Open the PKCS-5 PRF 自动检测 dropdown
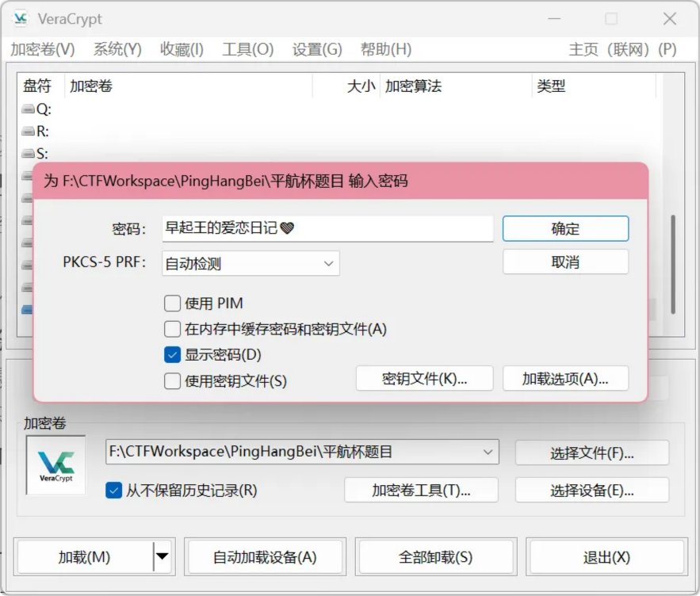 (251, 263)
